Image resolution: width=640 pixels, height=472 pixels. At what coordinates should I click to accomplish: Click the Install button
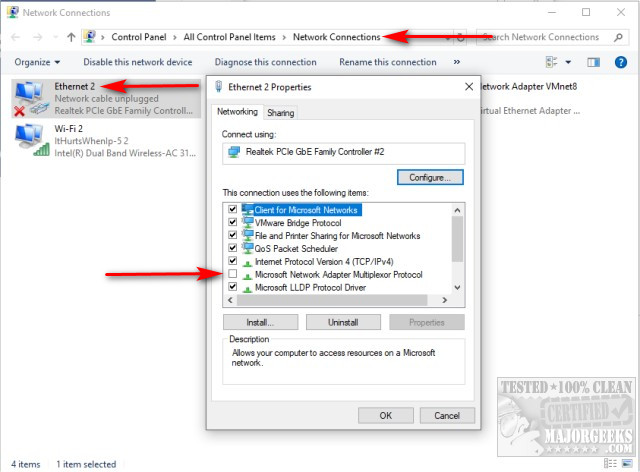pos(260,322)
